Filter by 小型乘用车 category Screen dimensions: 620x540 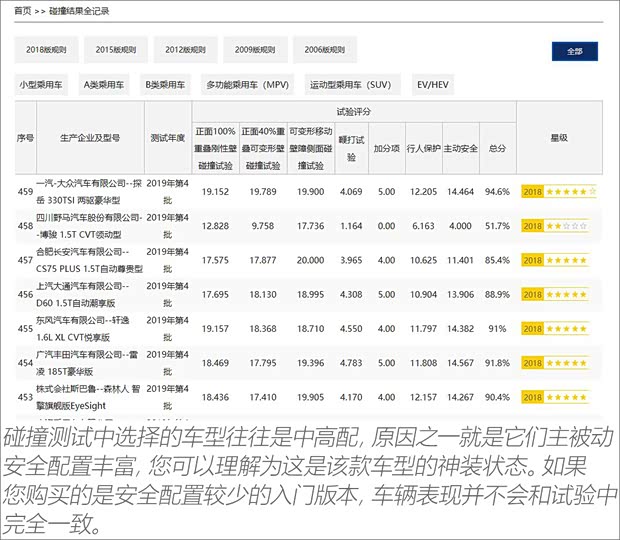(x=41, y=85)
